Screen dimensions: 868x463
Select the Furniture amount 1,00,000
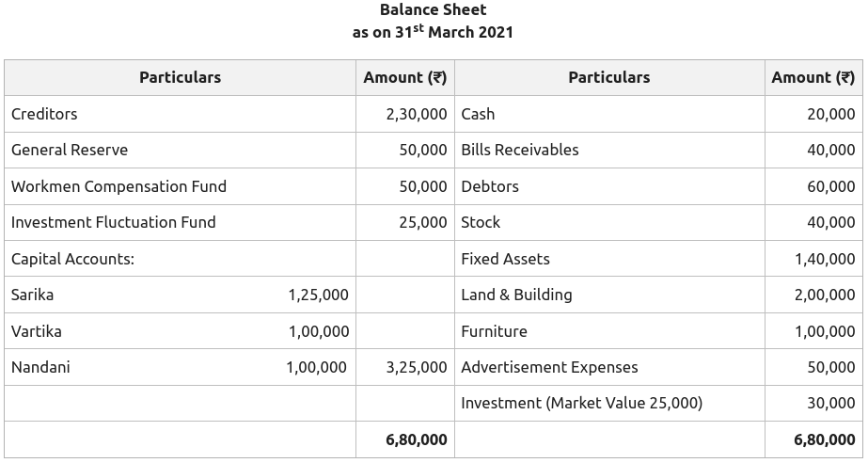(825, 331)
